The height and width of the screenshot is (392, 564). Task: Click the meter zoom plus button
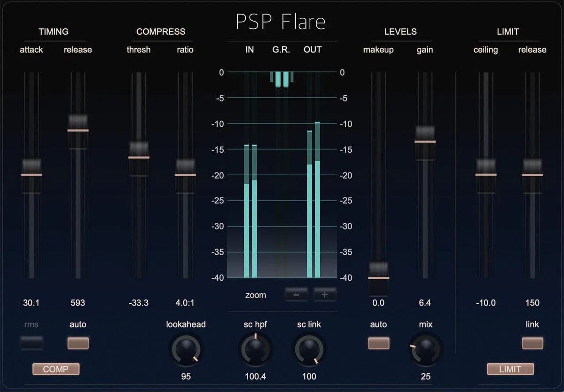(x=324, y=294)
